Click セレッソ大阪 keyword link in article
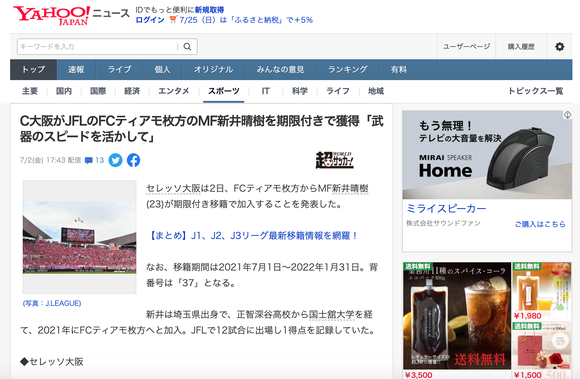 coord(173,188)
